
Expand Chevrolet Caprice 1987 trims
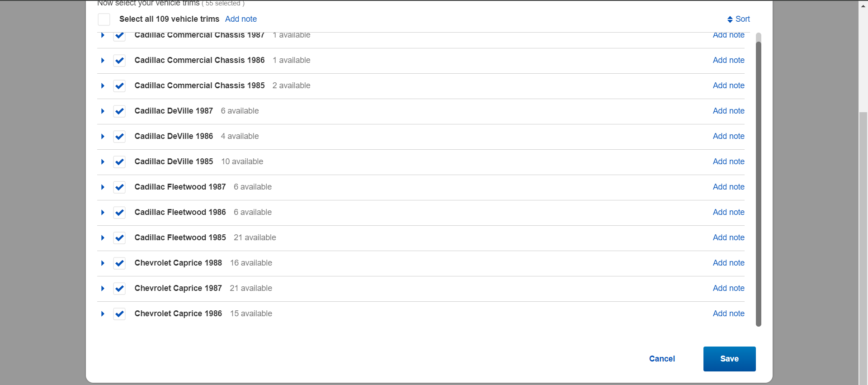coord(103,288)
